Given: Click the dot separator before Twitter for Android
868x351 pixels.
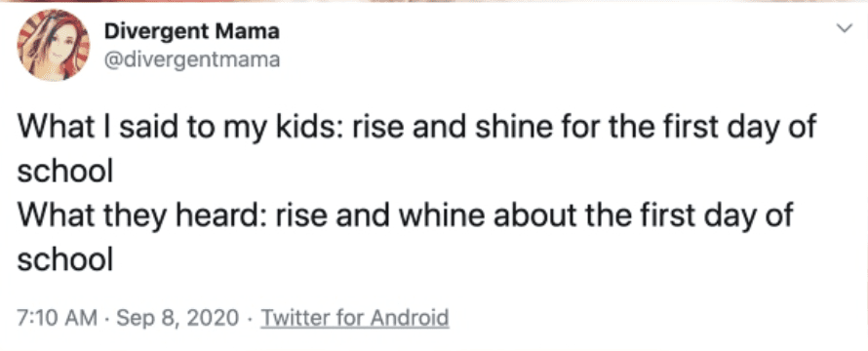Looking at the screenshot, I should 251,319.
